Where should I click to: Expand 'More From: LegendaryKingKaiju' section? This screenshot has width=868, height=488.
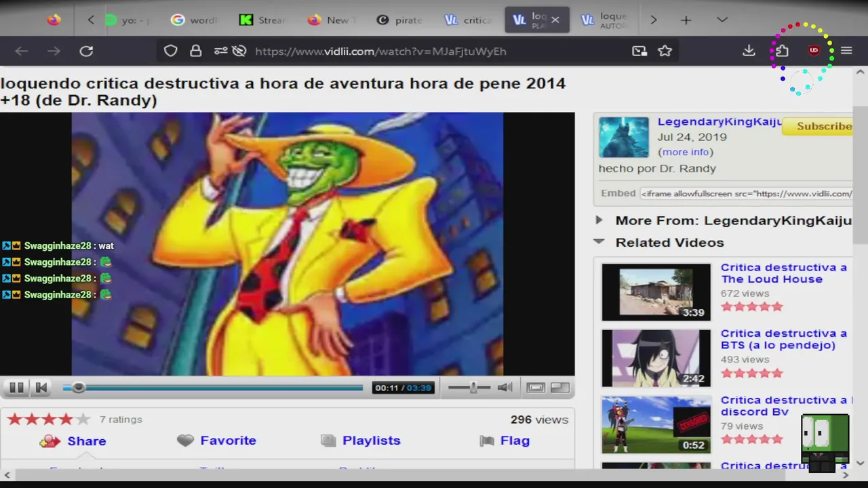[x=724, y=221]
